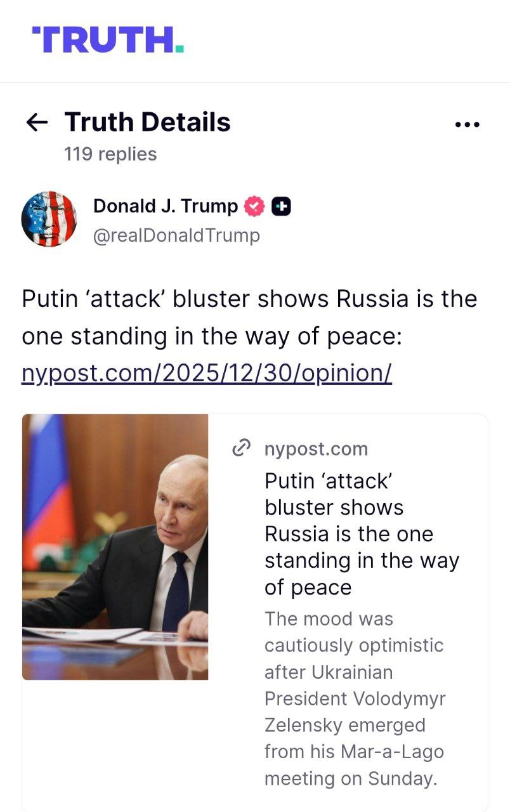Viewport: 510px width, 812px height.
Task: Open the three-dot more options menu
Action: pos(468,124)
